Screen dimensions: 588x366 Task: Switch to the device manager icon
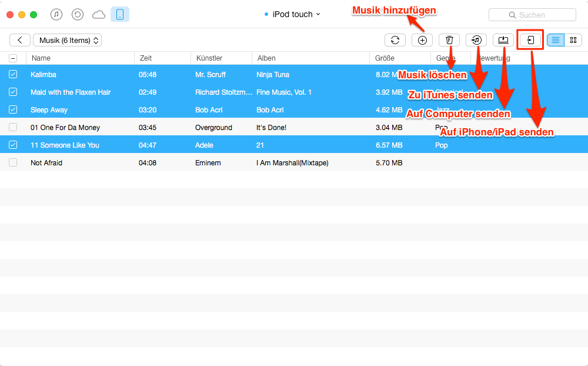[120, 15]
